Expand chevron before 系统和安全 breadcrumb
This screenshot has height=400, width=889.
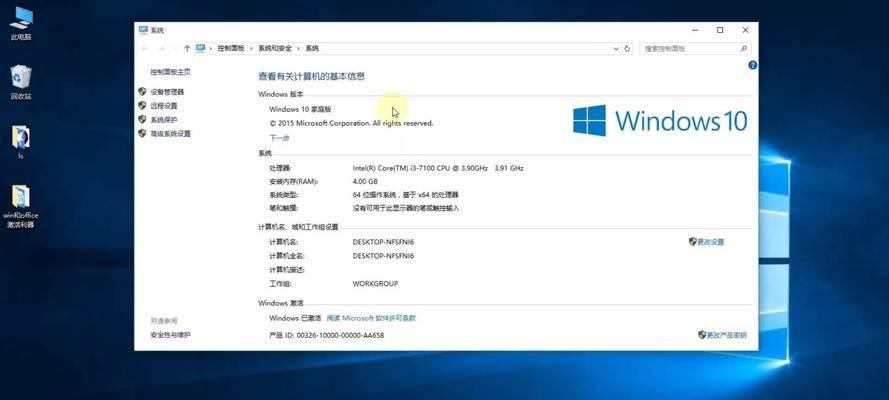(x=252, y=49)
